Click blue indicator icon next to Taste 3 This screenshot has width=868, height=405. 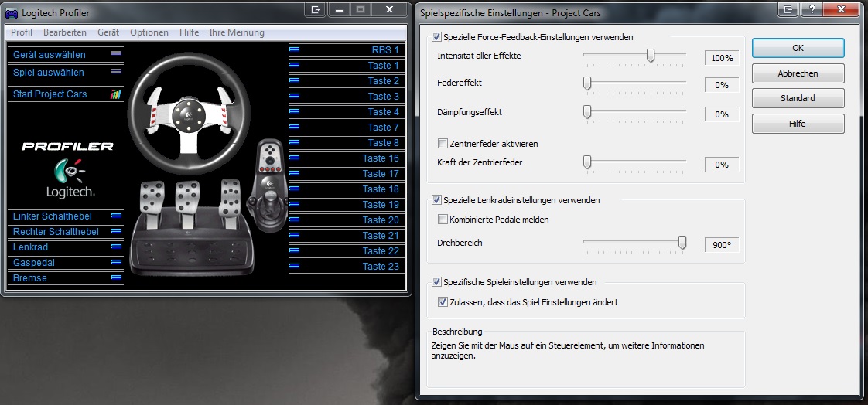tap(295, 96)
